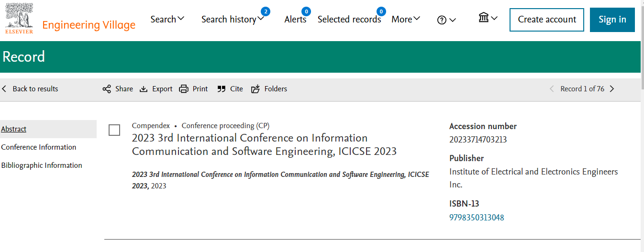Click the Export download icon

(x=144, y=89)
